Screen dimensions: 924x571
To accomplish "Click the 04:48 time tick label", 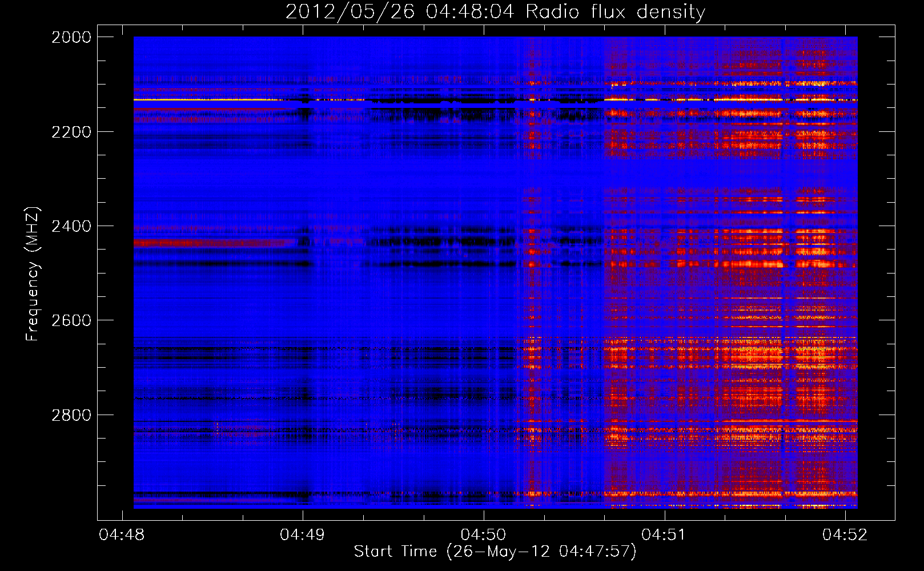I will point(122,534).
